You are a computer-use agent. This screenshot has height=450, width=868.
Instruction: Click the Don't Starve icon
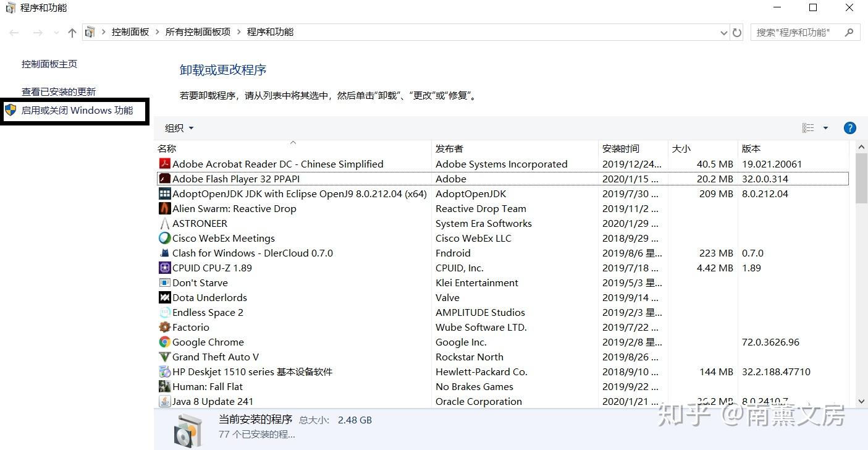pos(164,282)
